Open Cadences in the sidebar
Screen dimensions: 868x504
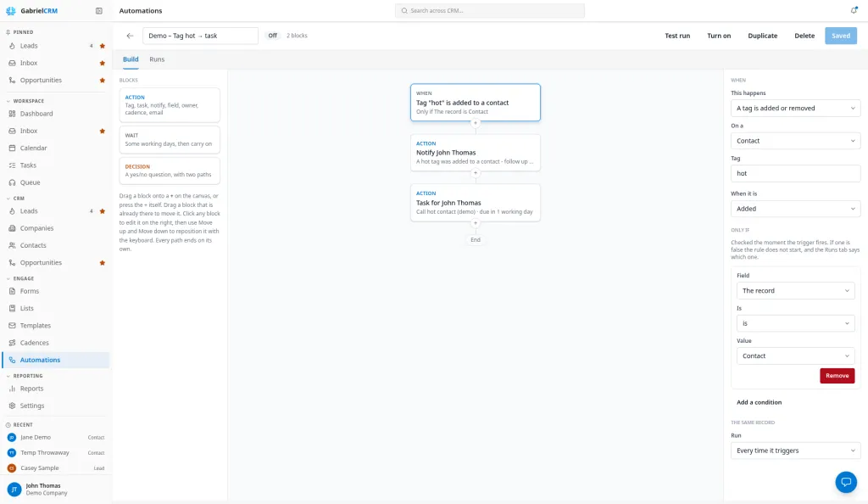pos(34,343)
